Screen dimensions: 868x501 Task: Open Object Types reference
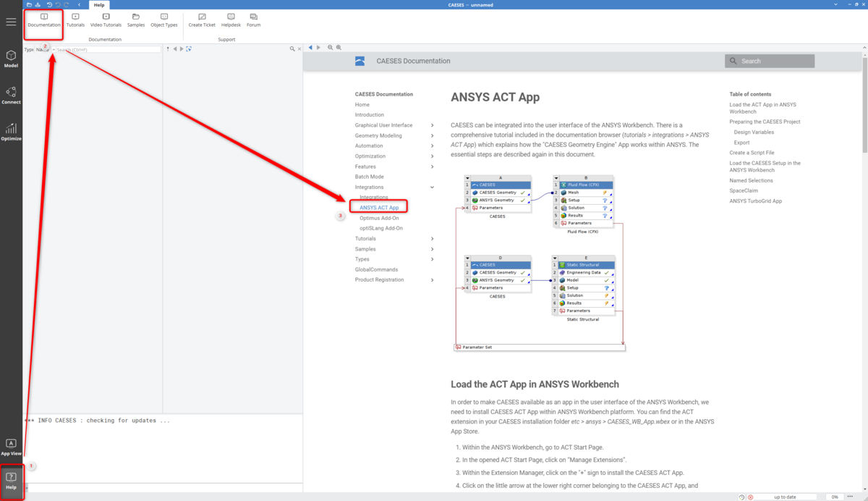click(x=164, y=20)
